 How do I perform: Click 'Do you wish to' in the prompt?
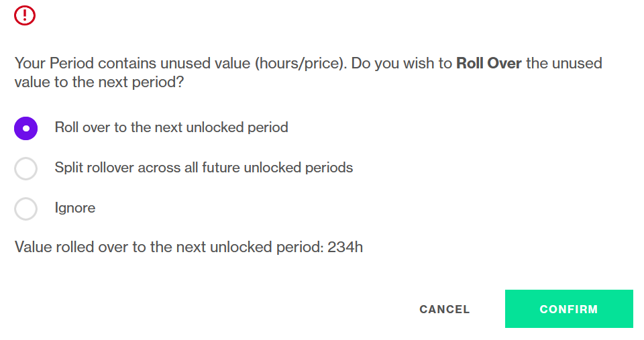click(x=401, y=64)
